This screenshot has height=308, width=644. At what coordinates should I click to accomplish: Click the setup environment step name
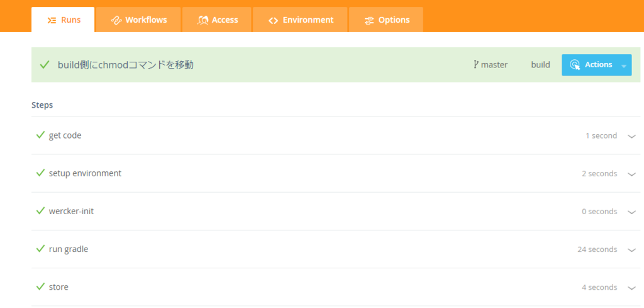click(x=85, y=173)
